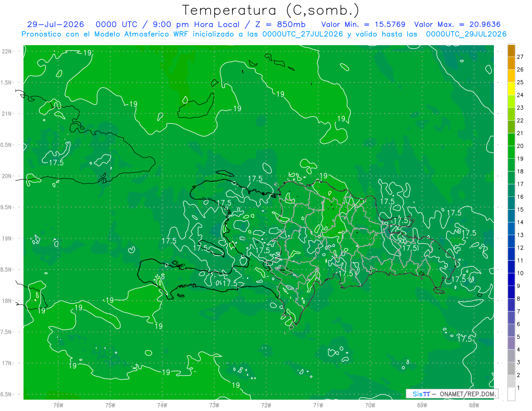Click scale label '27' on color bar
Screen dimensions: 532x411
click(520, 57)
